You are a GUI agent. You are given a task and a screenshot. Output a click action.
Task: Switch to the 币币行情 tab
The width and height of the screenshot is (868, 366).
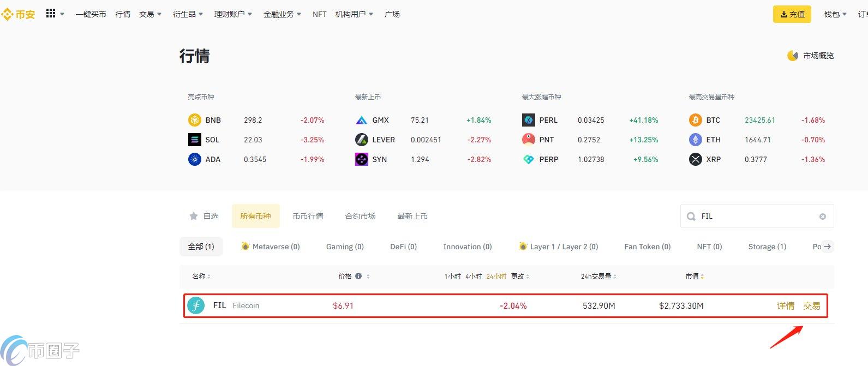[x=308, y=216]
